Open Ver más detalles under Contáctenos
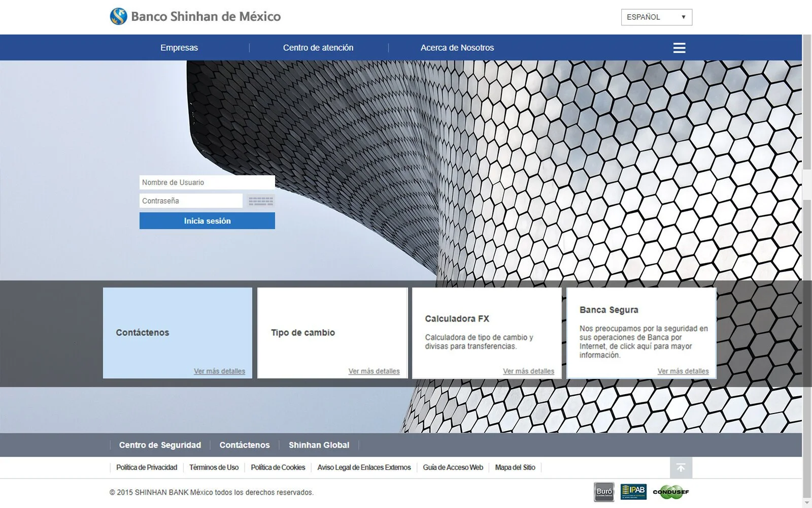The width and height of the screenshot is (812, 508). coord(219,371)
